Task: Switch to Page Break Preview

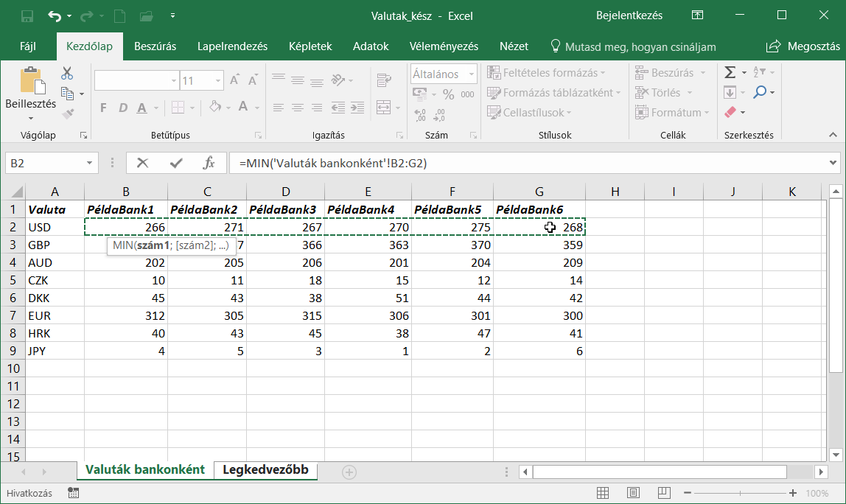Action: coord(663,493)
